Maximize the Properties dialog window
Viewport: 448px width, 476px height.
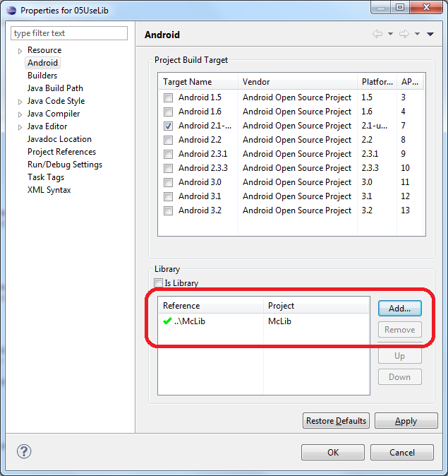[x=400, y=7]
